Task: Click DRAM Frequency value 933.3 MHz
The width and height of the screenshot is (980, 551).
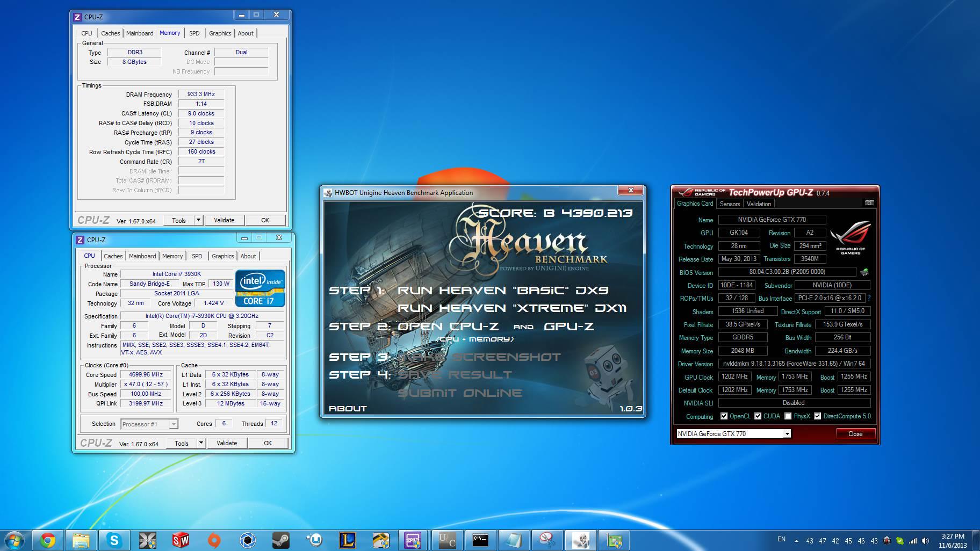Action: point(201,94)
